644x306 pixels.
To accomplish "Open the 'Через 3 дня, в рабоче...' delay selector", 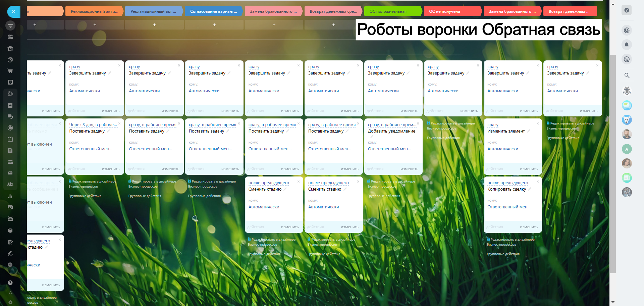I will point(93,125).
